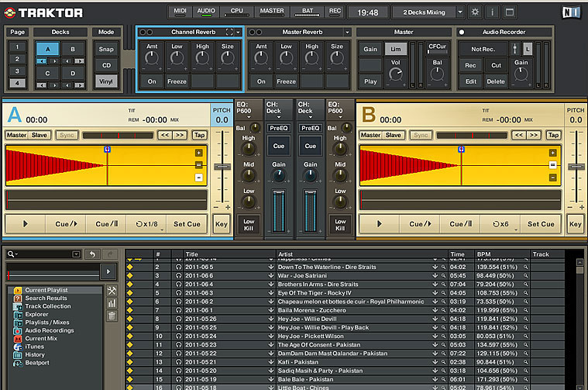Select Vinyl mode
The height and width of the screenshot is (390, 588).
coord(106,81)
